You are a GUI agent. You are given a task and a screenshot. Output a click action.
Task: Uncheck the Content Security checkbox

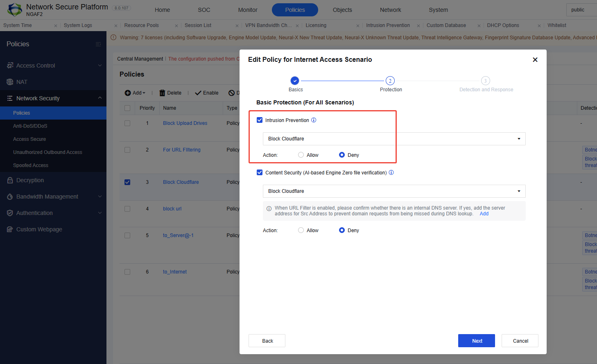click(x=260, y=172)
